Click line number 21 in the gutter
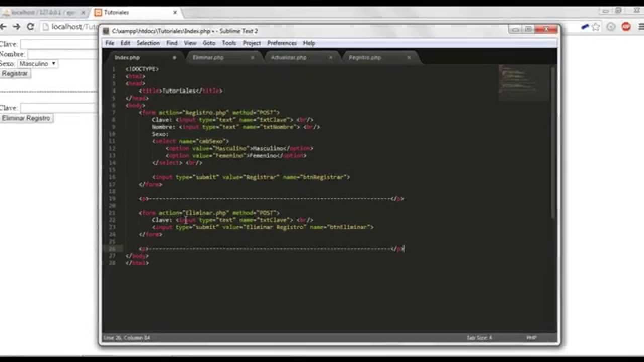 (113, 213)
